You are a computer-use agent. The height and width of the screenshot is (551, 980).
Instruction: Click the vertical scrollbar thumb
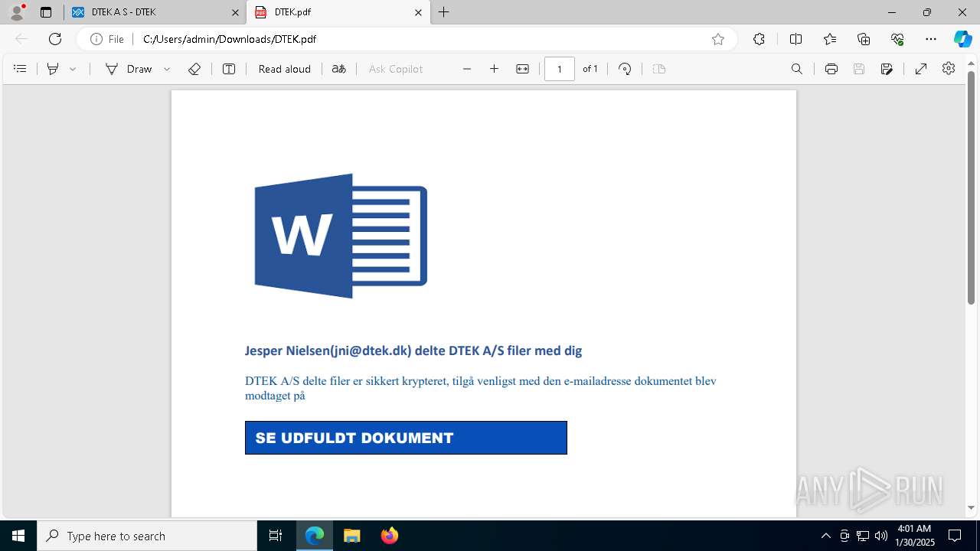pyautogui.click(x=971, y=187)
